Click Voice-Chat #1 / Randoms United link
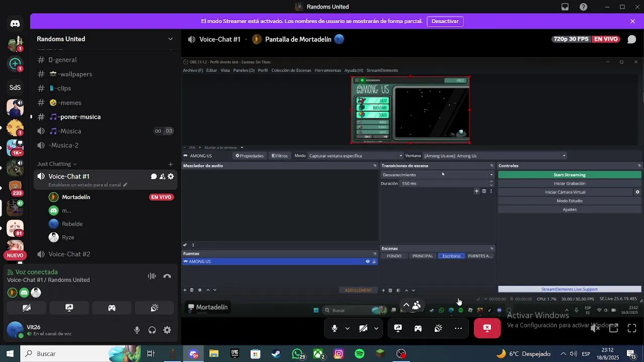 48,280
